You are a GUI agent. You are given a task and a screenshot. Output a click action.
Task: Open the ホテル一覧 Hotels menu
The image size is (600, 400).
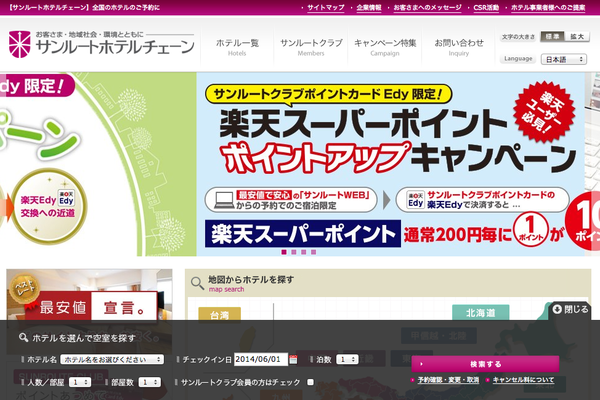point(237,47)
